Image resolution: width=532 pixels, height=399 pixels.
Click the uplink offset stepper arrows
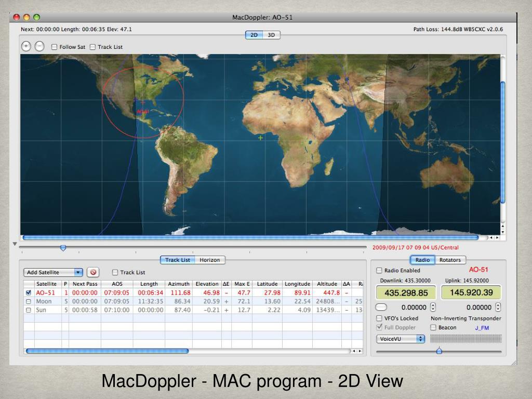498,307
